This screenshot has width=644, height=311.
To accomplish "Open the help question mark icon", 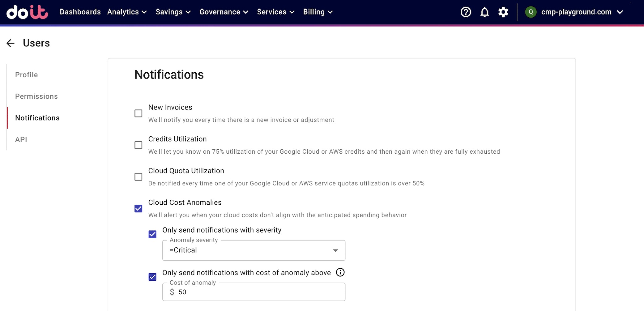I will point(466,12).
